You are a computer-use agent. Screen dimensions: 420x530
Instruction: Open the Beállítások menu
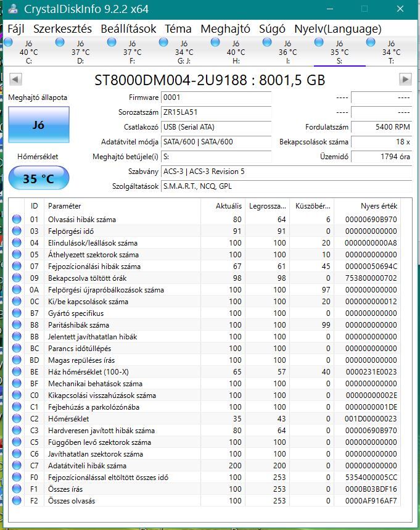128,29
